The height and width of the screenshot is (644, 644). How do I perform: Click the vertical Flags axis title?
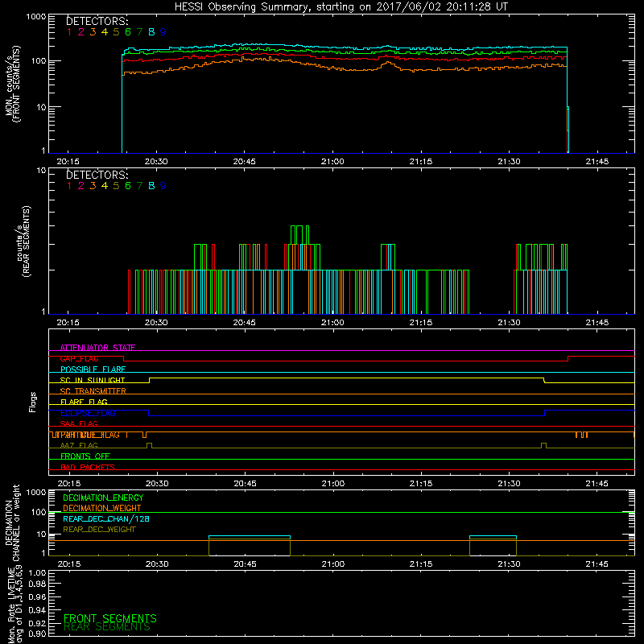point(32,402)
